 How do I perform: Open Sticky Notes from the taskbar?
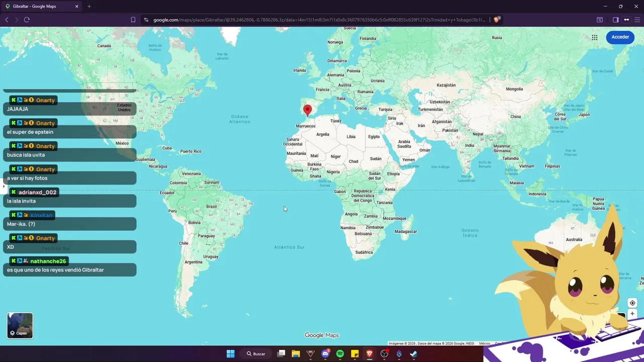coord(355,353)
